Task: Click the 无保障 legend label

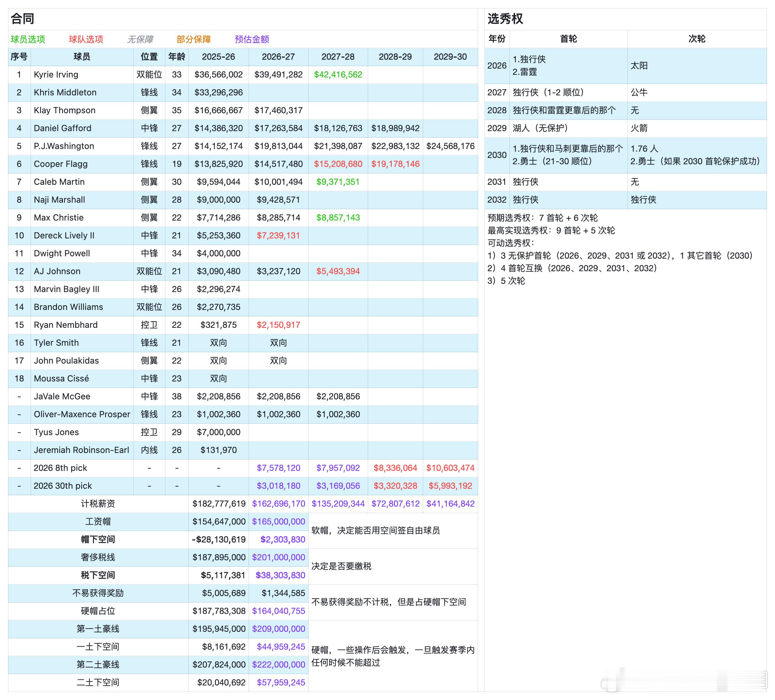Action: (x=140, y=39)
